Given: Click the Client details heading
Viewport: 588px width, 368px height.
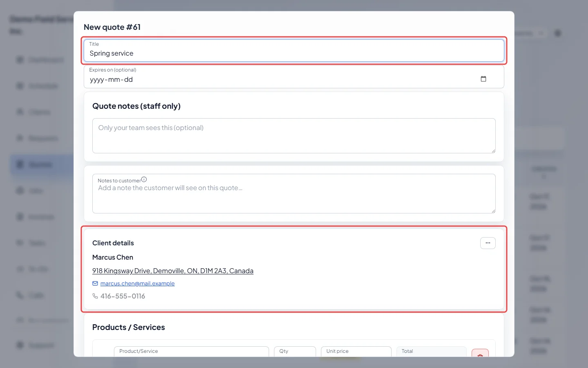Looking at the screenshot, I should [113, 243].
